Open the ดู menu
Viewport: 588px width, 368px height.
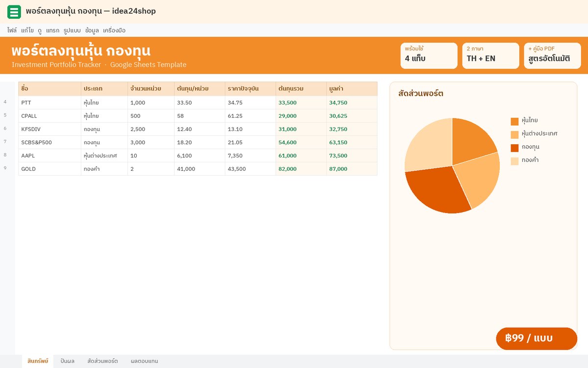pyautogui.click(x=40, y=30)
